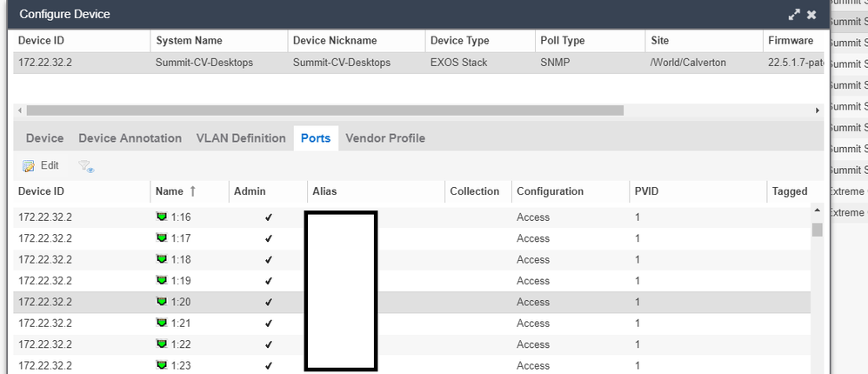The height and width of the screenshot is (374, 868).
Task: Click the green port icon for 1:16
Action: click(x=161, y=217)
